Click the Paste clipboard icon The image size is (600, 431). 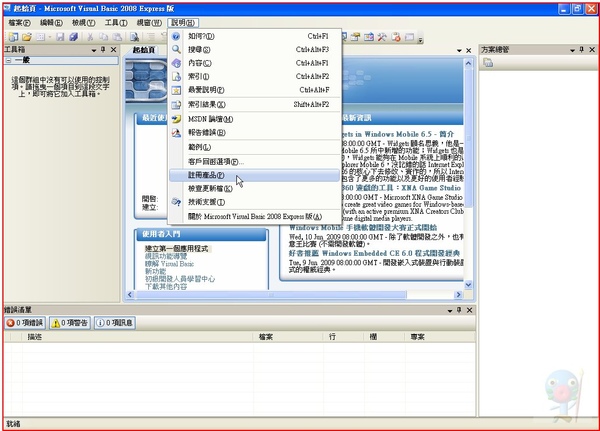pos(117,37)
